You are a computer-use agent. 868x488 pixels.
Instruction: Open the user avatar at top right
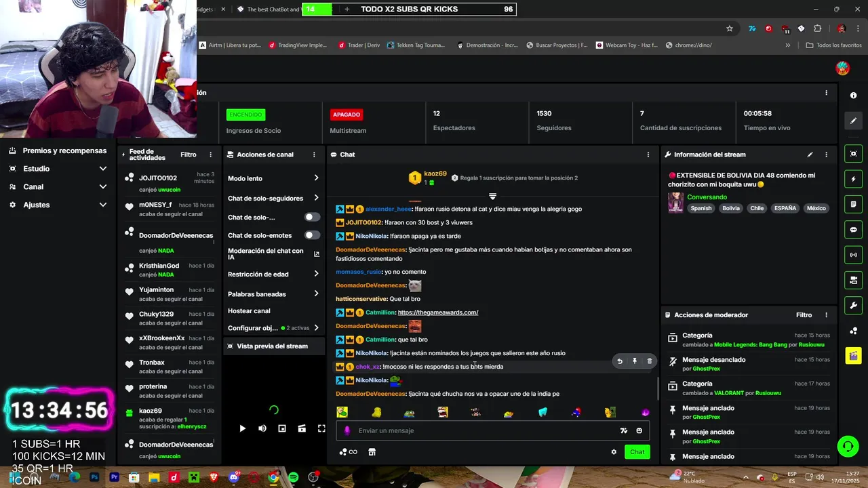pyautogui.click(x=842, y=68)
